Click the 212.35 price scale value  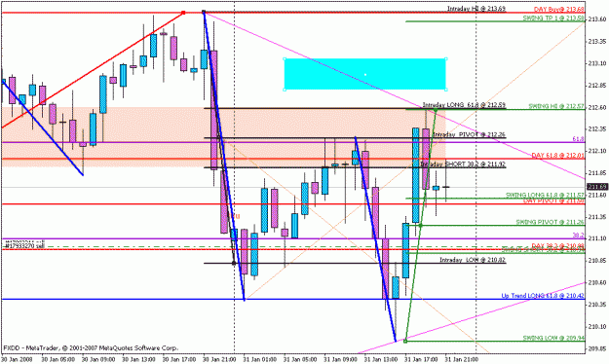pyautogui.click(x=597, y=128)
